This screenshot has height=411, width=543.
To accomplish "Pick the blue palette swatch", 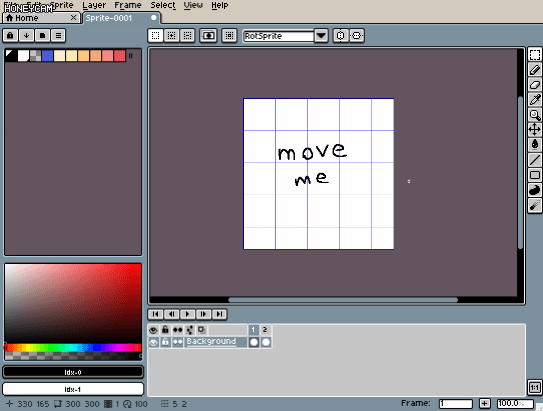I will [47, 56].
